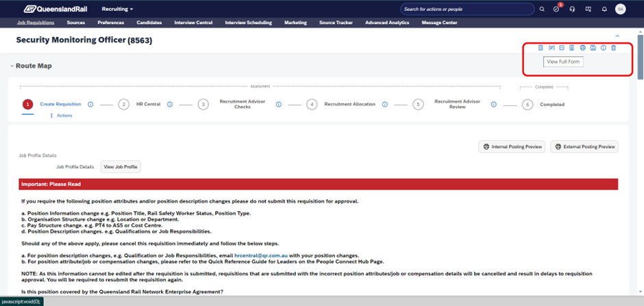Open the Sources tab
This screenshot has height=306, width=644.
[75, 23]
